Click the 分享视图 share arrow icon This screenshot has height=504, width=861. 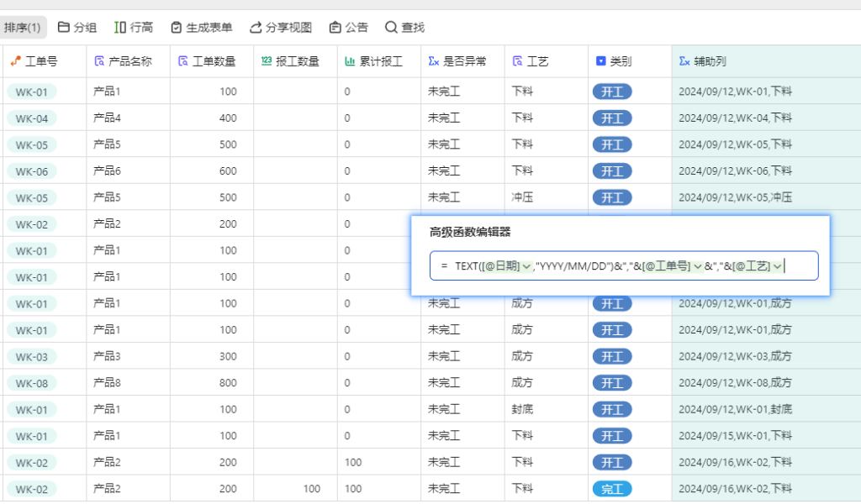(256, 28)
